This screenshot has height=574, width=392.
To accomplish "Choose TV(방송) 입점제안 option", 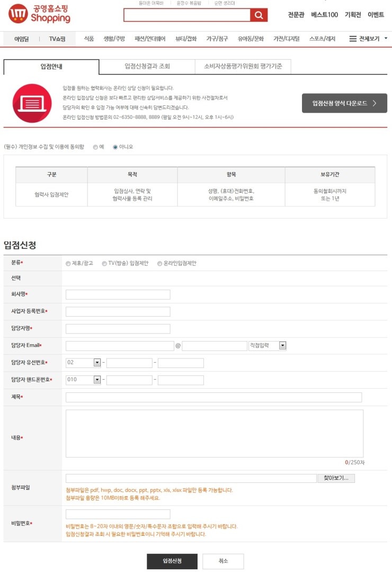I will click(x=104, y=263).
